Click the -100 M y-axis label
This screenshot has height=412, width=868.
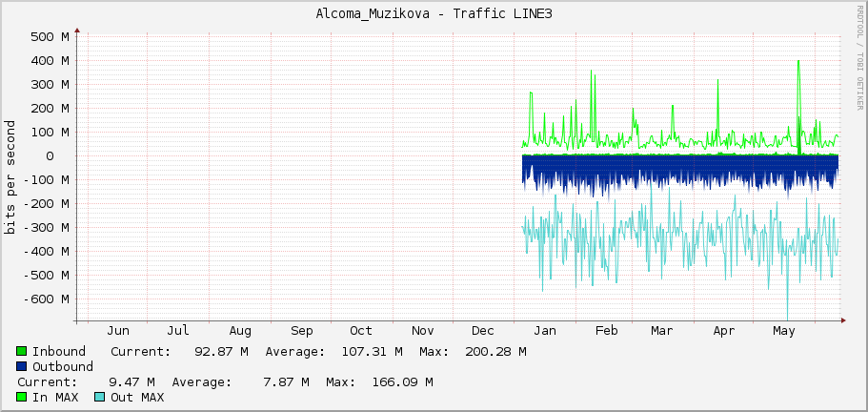pyautogui.click(x=46, y=180)
